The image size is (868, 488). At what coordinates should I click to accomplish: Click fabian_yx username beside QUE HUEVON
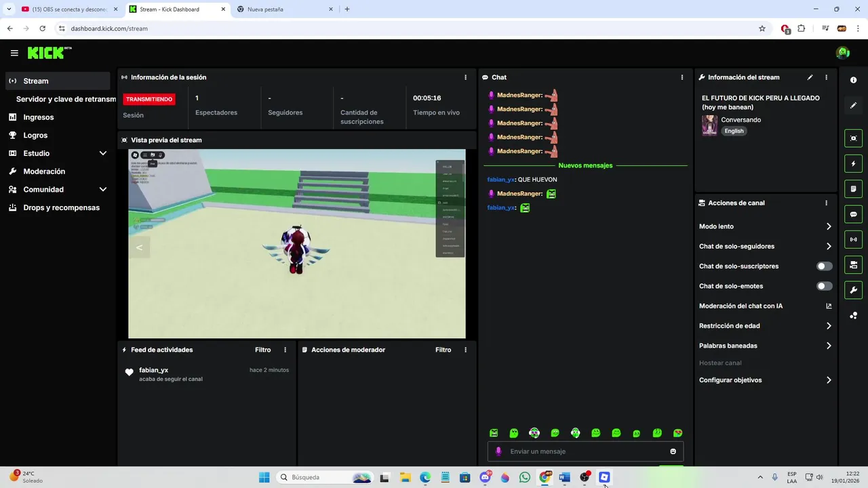[501, 180]
